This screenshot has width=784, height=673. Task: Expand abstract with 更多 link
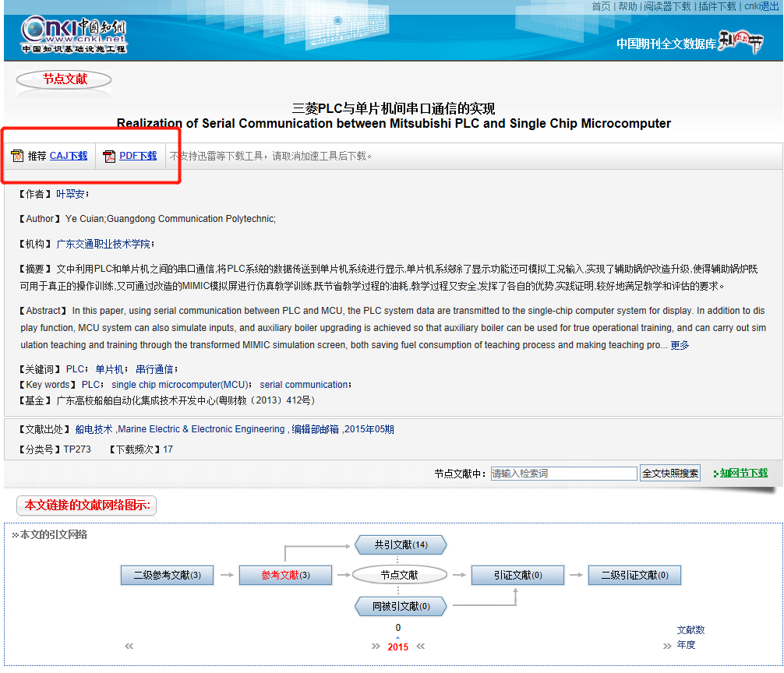(680, 345)
